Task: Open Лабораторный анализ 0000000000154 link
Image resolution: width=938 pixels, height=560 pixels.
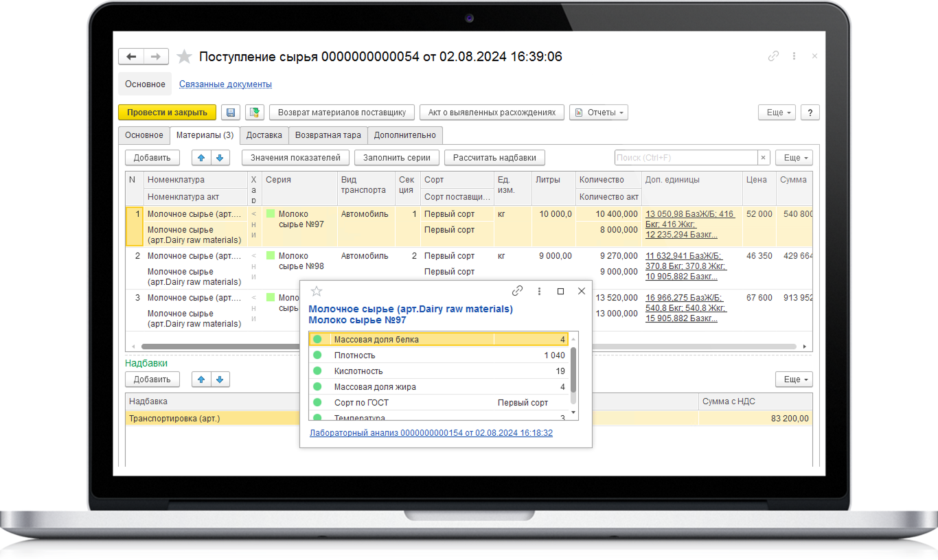Action: coord(431,433)
